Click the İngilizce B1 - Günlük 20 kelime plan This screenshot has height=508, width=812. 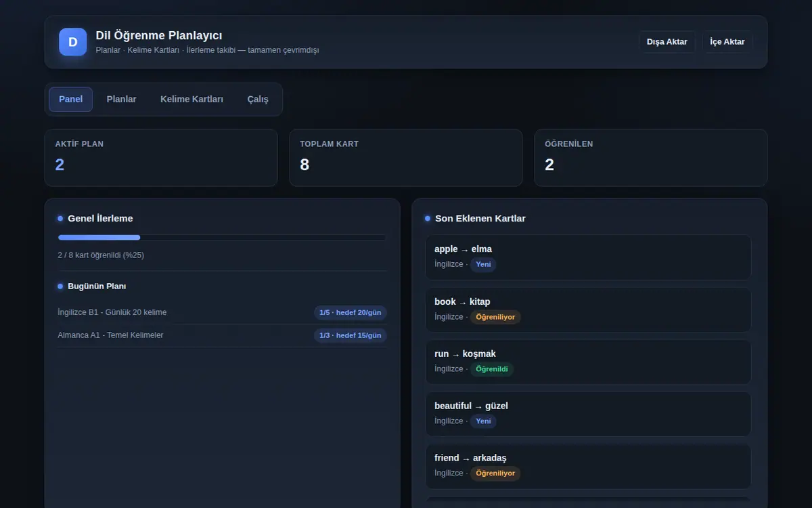coord(222,312)
